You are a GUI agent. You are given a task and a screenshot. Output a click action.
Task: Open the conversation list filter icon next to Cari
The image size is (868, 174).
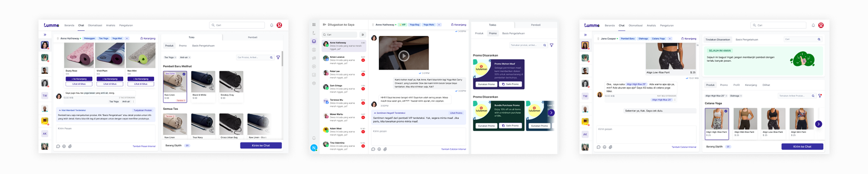coord(363,34)
